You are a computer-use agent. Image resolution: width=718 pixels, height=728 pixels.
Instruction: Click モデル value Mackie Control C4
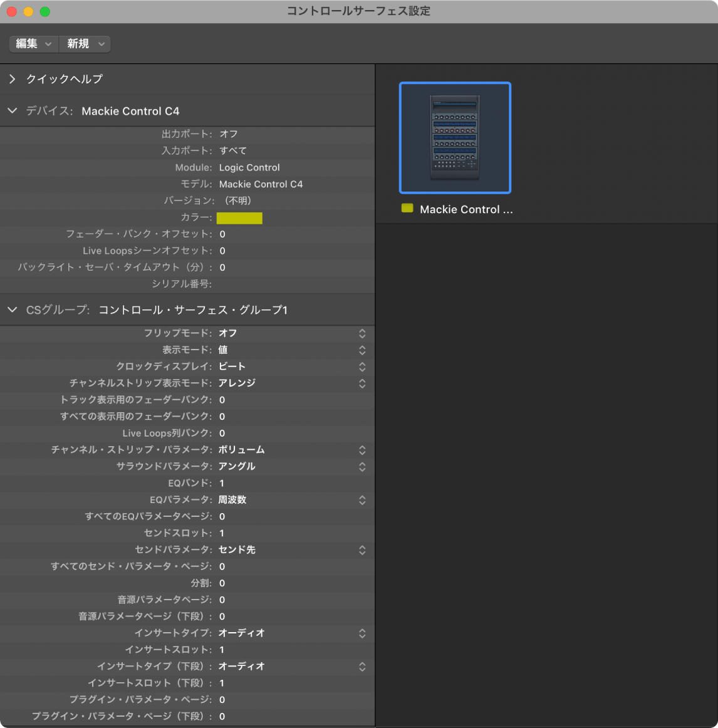[x=261, y=184]
